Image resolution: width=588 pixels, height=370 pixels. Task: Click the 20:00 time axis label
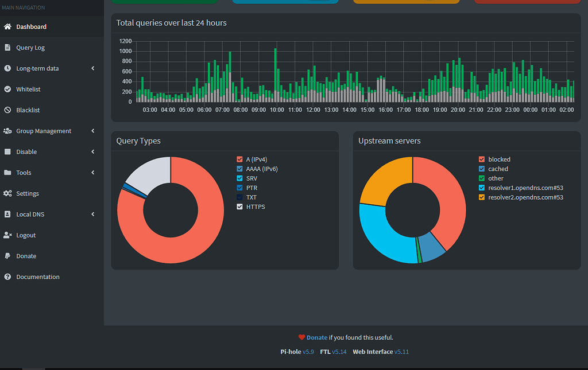458,110
